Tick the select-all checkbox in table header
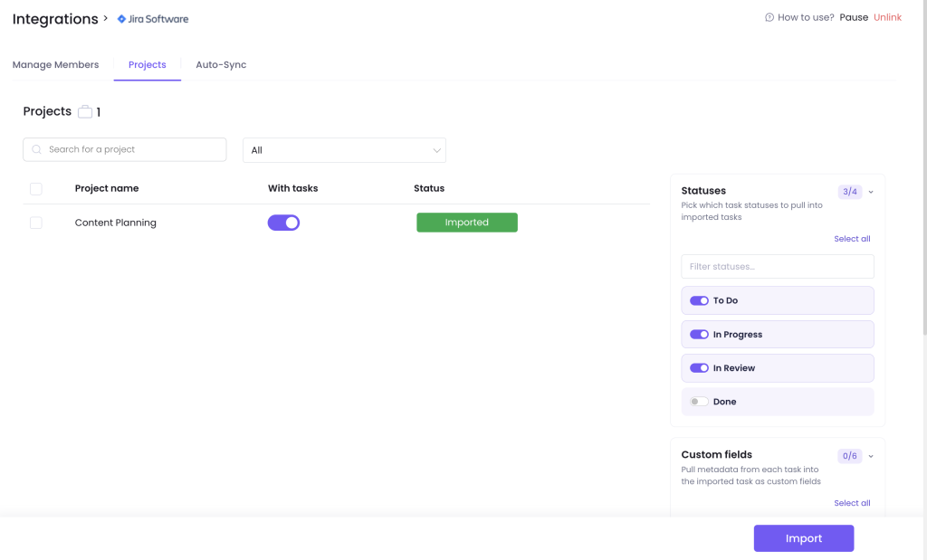This screenshot has height=560, width=927. [x=36, y=188]
